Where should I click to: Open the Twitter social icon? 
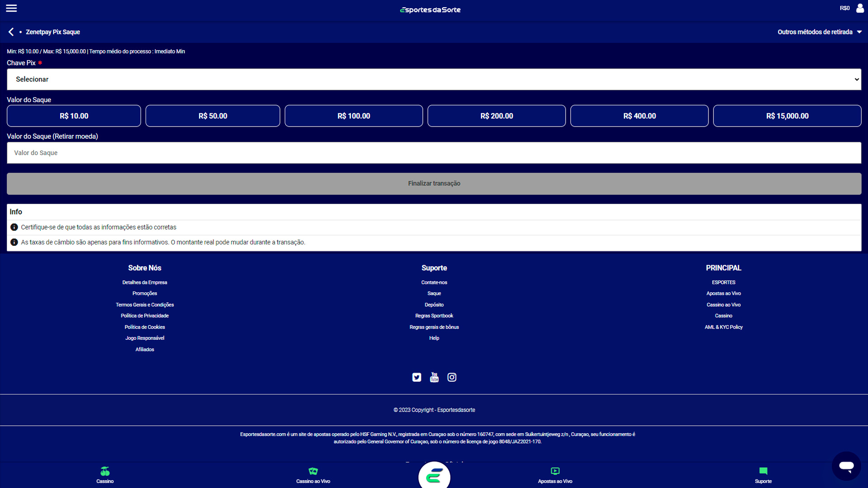pyautogui.click(x=417, y=377)
